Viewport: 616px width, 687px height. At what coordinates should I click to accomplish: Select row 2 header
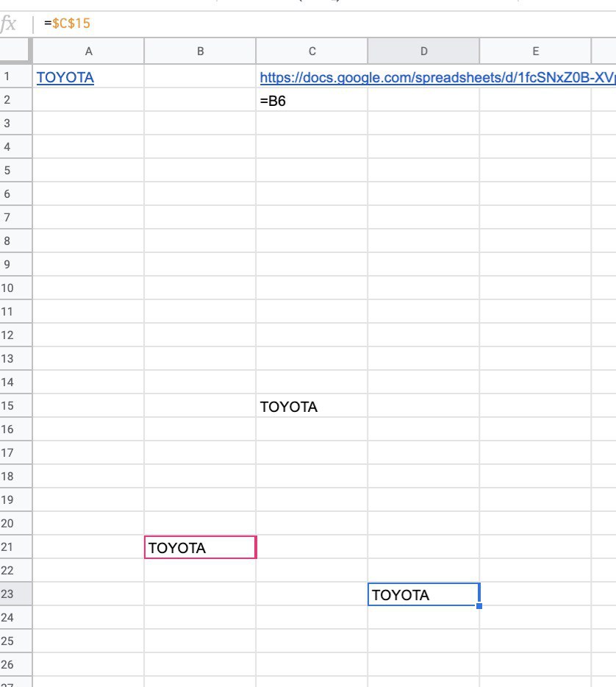[15, 99]
